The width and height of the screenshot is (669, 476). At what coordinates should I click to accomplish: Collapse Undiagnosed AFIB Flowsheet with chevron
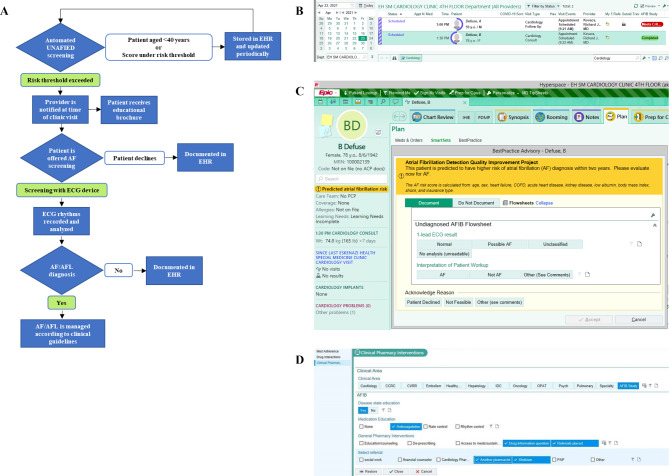point(654,225)
